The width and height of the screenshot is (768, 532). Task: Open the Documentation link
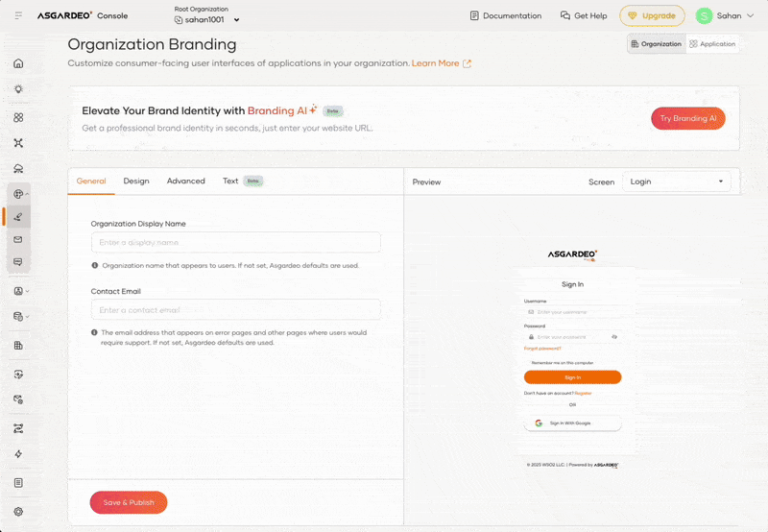(x=506, y=15)
